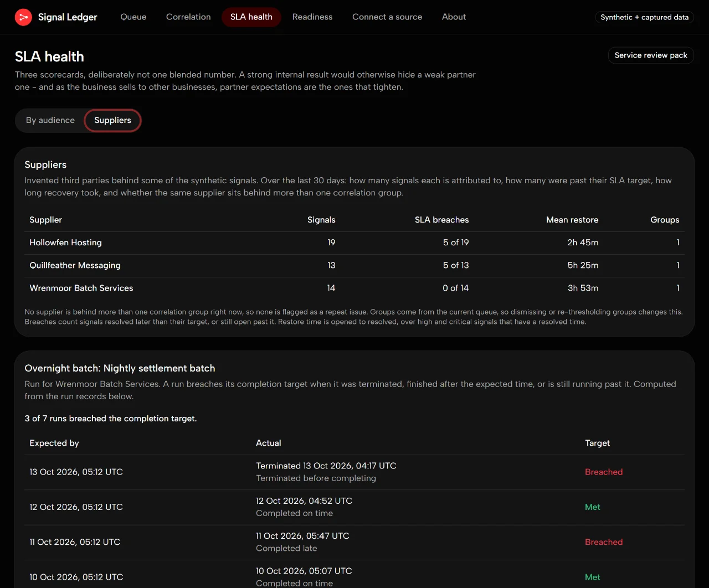The height and width of the screenshot is (588, 709).
Task: Open the Queue page
Action: coord(133,17)
